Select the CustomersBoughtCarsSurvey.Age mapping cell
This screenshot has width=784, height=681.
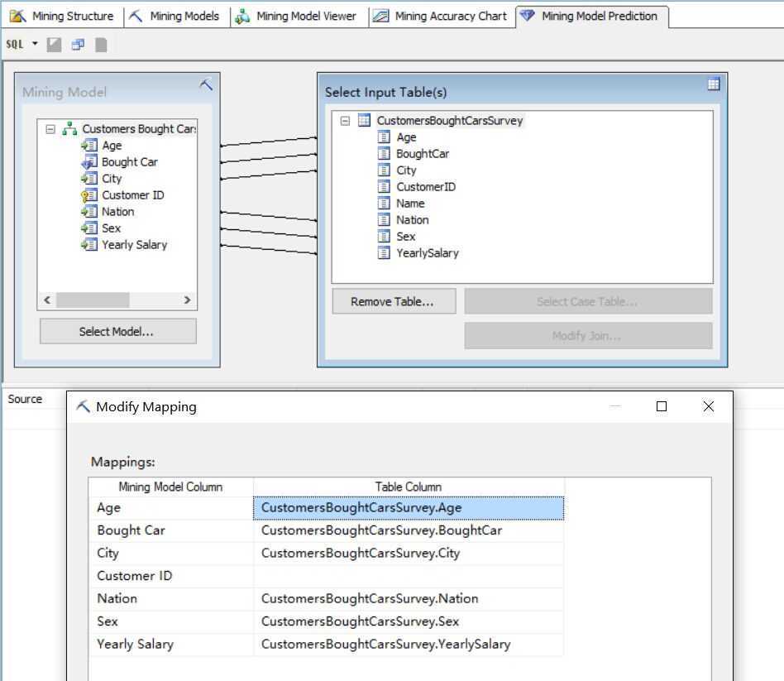coord(409,508)
